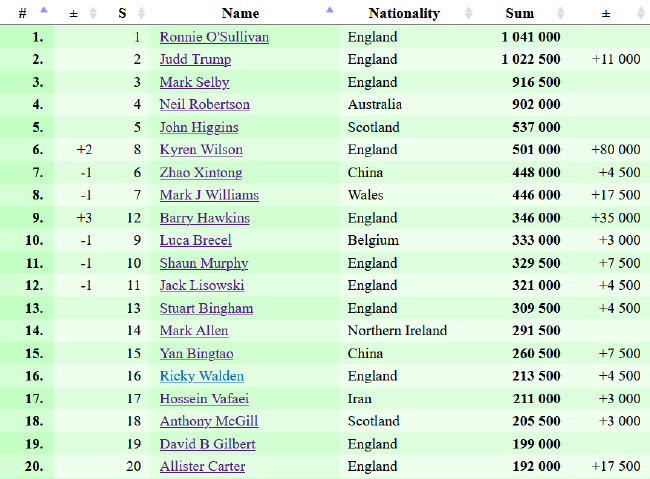Screen dimensions: 650x479
Task: Click the Sum column header text
Action: [x=520, y=13]
